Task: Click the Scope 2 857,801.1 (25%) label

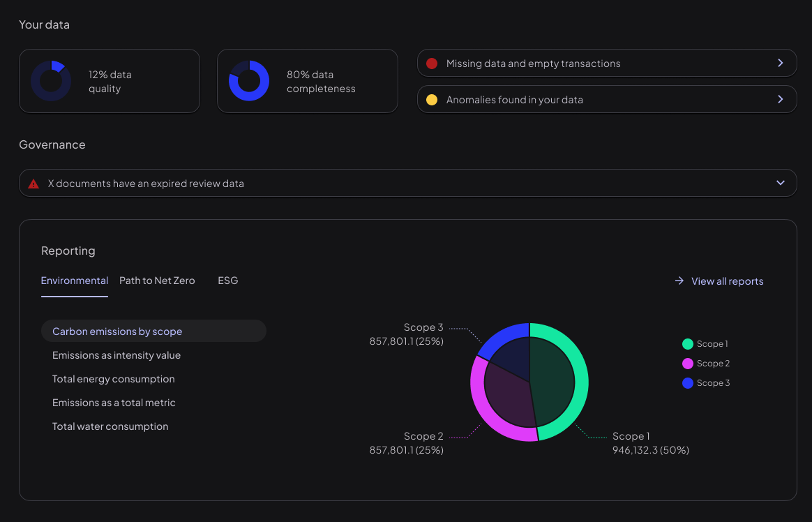Action: pyautogui.click(x=407, y=443)
